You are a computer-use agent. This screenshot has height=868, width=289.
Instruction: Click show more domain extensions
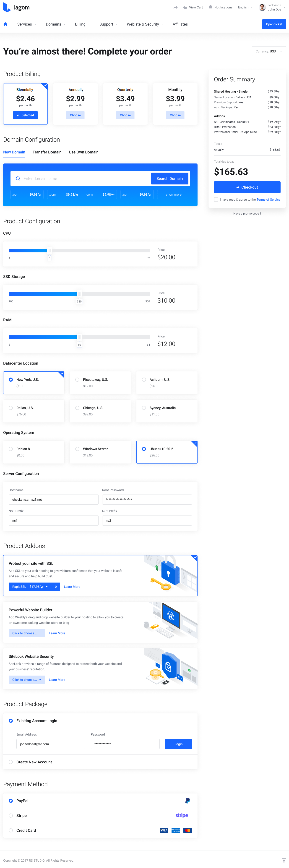[x=174, y=194]
